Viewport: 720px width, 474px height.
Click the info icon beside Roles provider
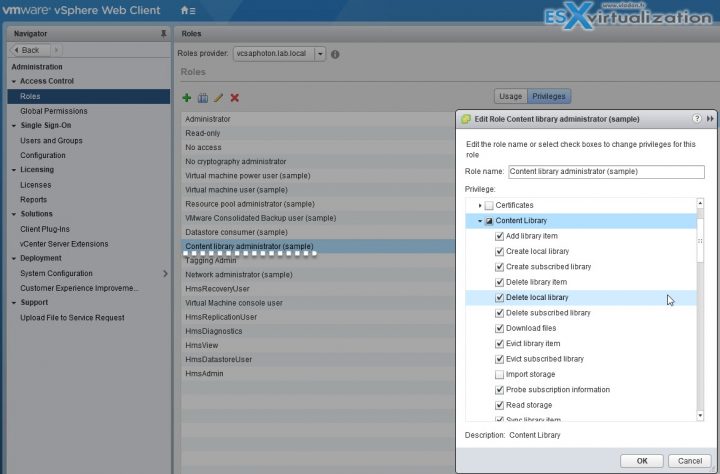[335, 53]
